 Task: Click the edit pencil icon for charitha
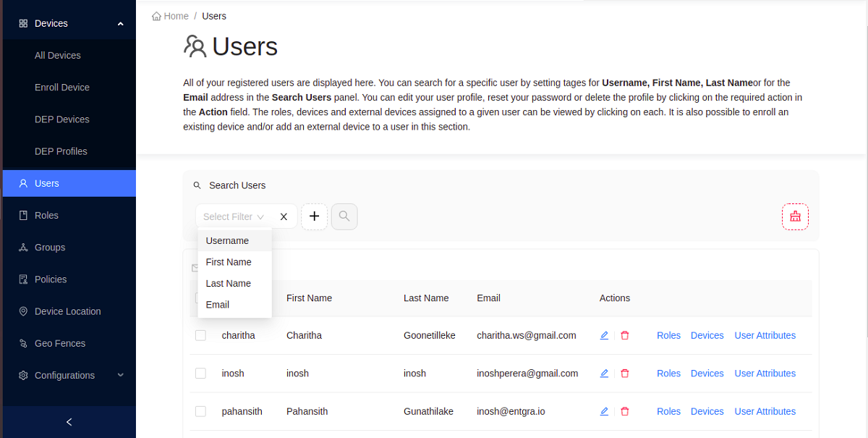[x=604, y=335]
